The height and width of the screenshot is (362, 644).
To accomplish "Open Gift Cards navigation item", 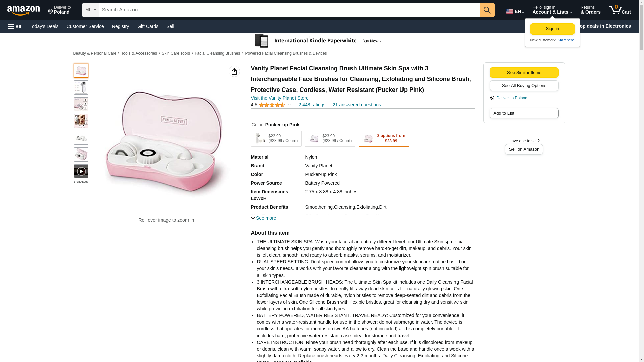I will click(x=148, y=26).
